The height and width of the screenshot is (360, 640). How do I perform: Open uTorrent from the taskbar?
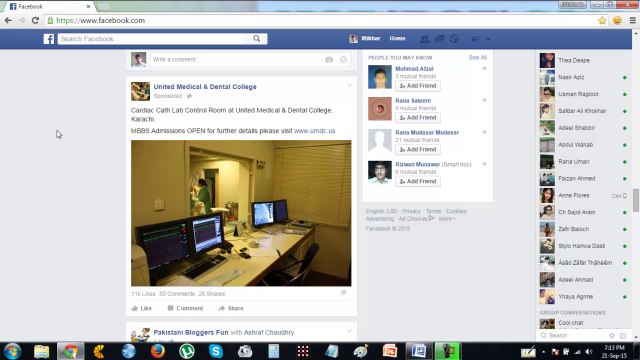click(187, 351)
